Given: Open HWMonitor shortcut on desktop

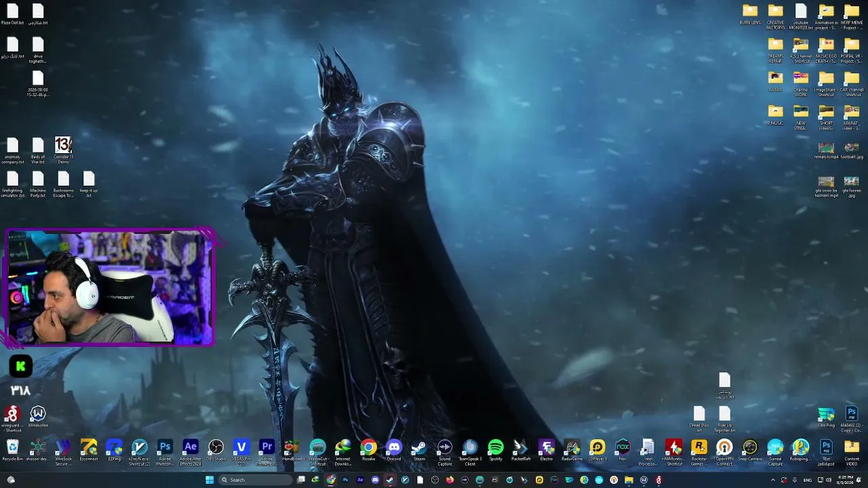Looking at the screenshot, I should [x=673, y=452].
